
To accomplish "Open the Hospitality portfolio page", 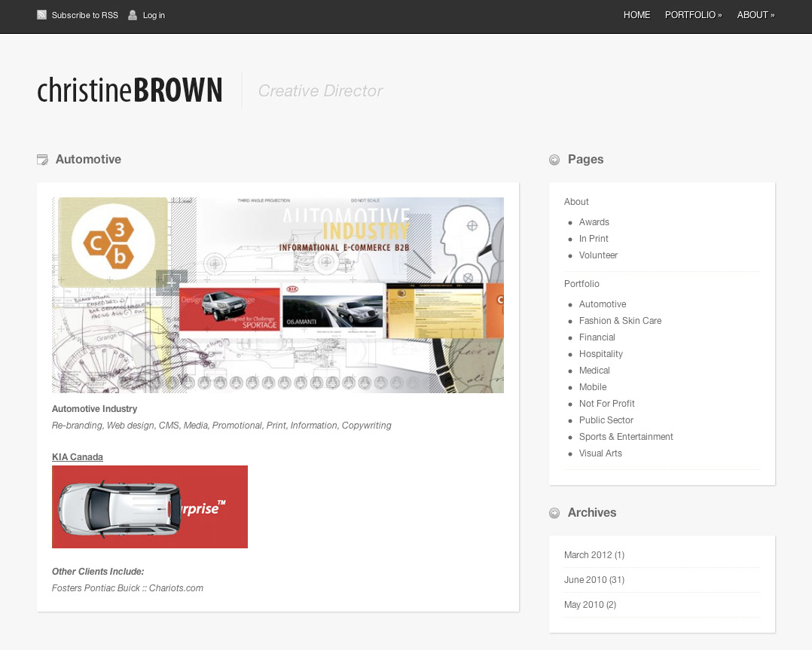I will 601,354.
